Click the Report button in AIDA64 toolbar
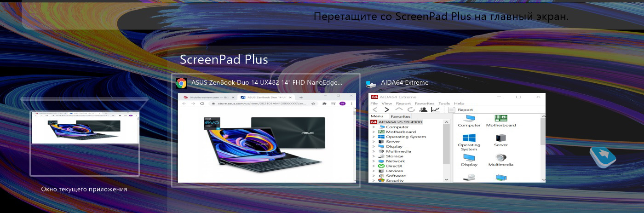The height and width of the screenshot is (213, 644). 461,109
